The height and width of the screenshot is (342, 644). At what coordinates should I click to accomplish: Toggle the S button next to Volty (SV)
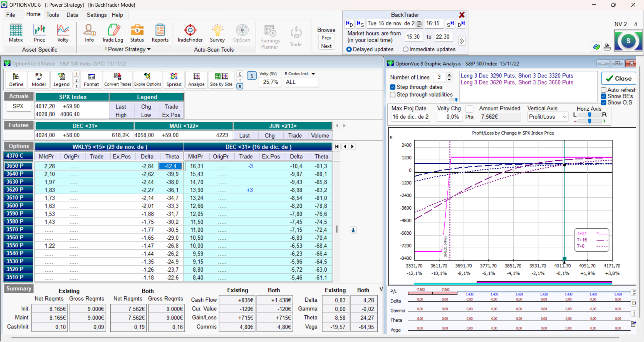(252, 76)
